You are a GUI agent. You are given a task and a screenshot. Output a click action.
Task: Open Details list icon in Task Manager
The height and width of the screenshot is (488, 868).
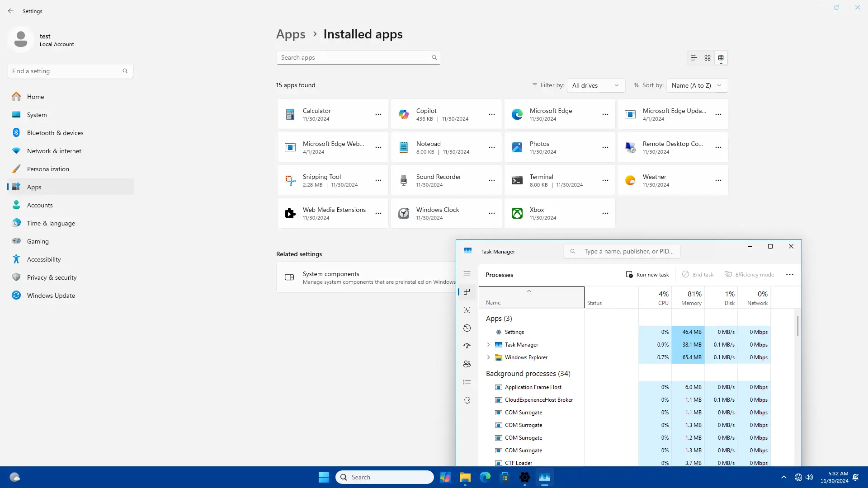point(467,382)
